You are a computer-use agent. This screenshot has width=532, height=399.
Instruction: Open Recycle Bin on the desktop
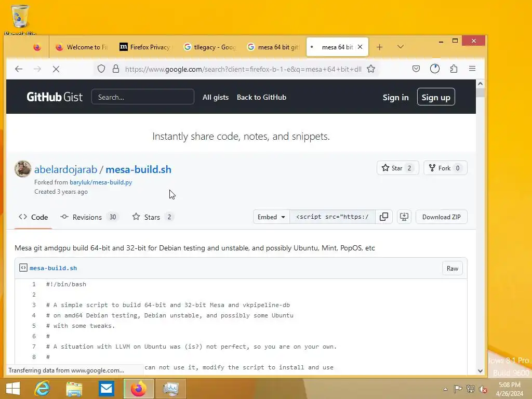(x=20, y=19)
